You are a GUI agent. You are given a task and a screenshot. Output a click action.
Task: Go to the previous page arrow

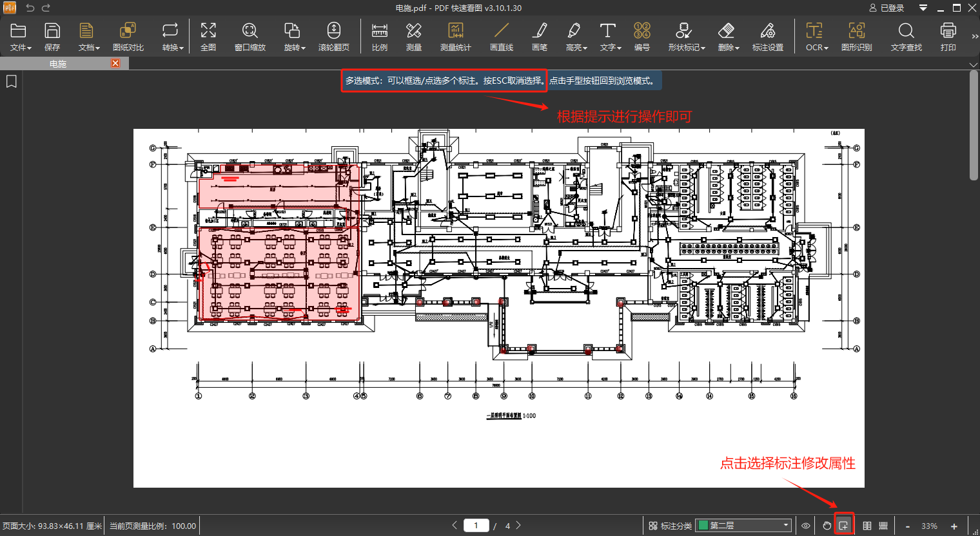[x=455, y=526]
